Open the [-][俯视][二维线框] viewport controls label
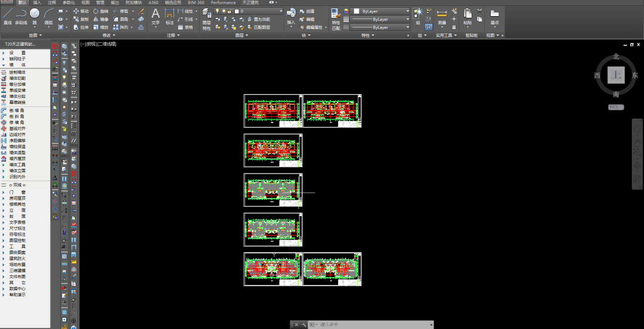Viewport: 644px width, 329px height. (x=98, y=44)
